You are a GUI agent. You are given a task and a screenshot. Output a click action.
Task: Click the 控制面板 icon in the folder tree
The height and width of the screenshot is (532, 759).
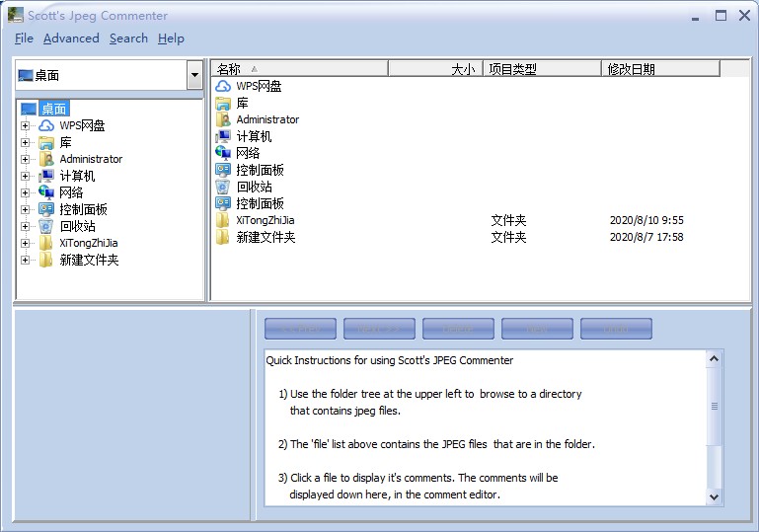click(x=46, y=209)
